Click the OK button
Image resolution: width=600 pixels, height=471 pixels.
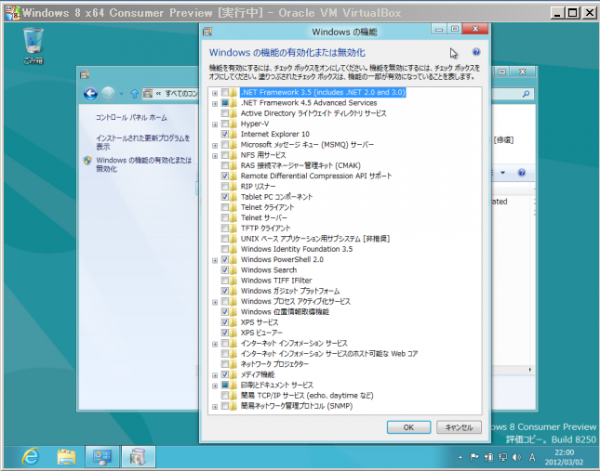pos(408,426)
